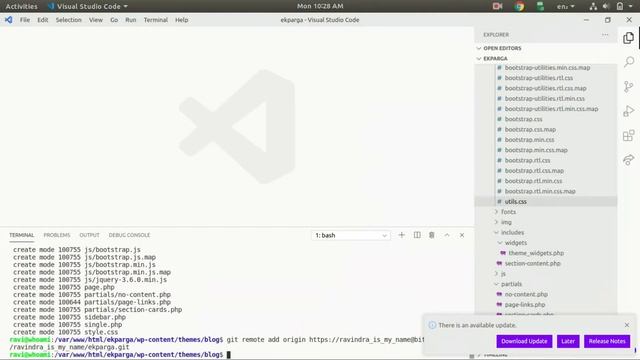Open the Live Share icon in activity bar
Viewport: 640px width, 360px height.
(x=629, y=160)
